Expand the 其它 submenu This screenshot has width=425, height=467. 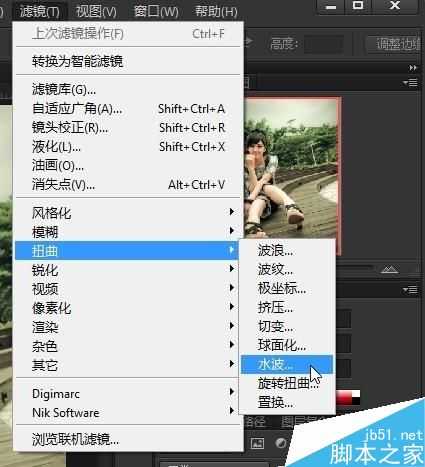128,365
